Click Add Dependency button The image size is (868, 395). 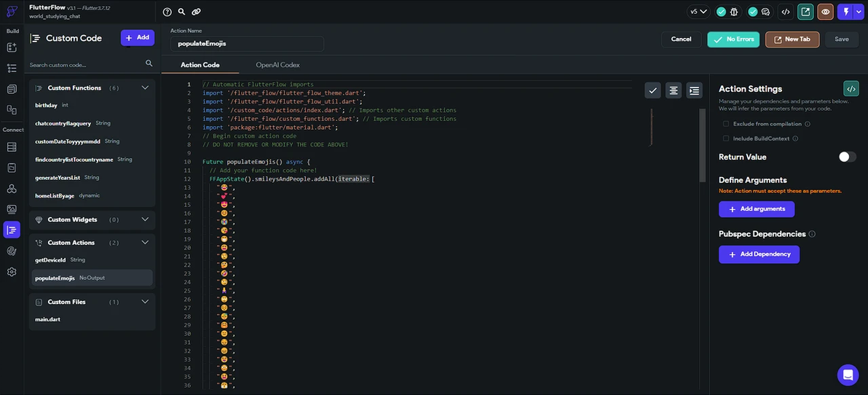tap(759, 254)
